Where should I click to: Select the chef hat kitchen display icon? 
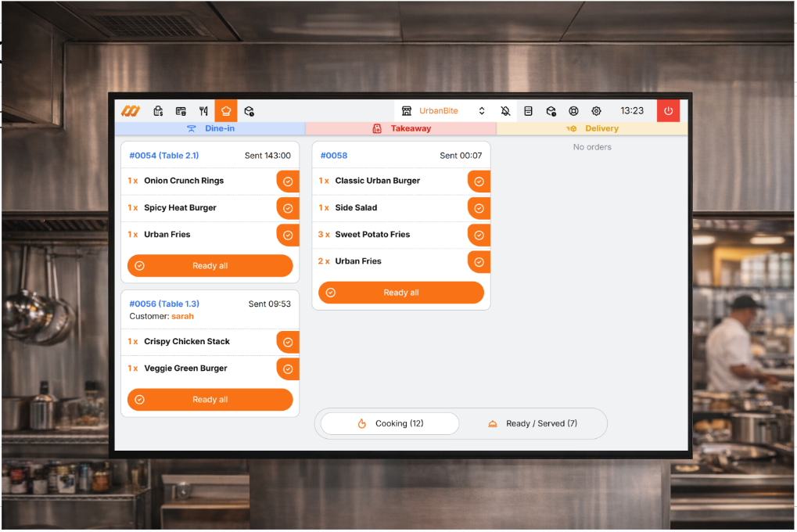coord(225,110)
